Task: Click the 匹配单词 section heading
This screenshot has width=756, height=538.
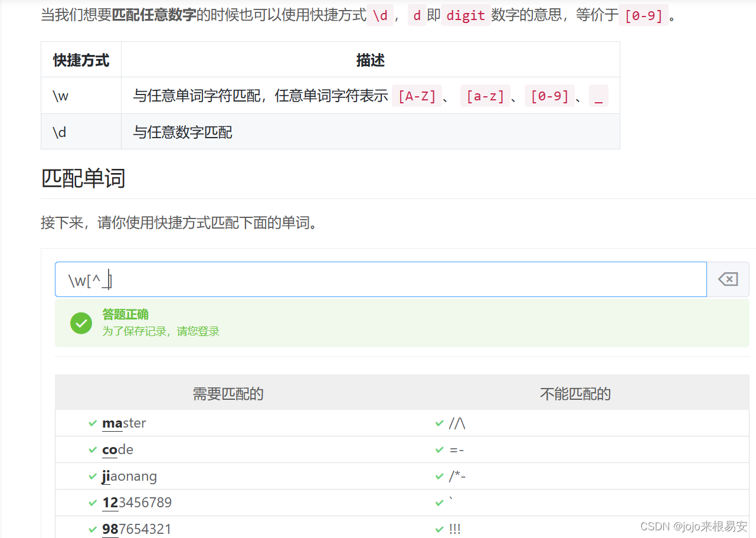Action: point(83,178)
